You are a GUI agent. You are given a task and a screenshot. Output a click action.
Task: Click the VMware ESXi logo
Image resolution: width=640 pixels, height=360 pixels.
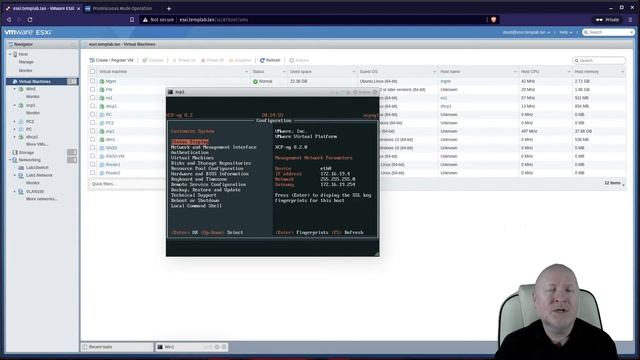[28, 32]
